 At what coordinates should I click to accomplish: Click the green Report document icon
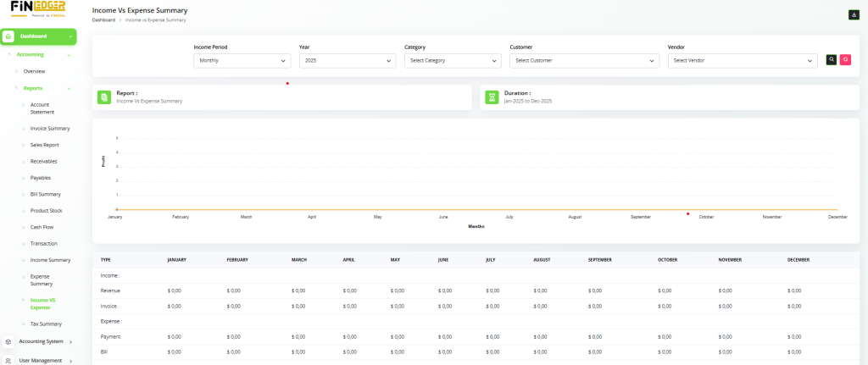[103, 97]
